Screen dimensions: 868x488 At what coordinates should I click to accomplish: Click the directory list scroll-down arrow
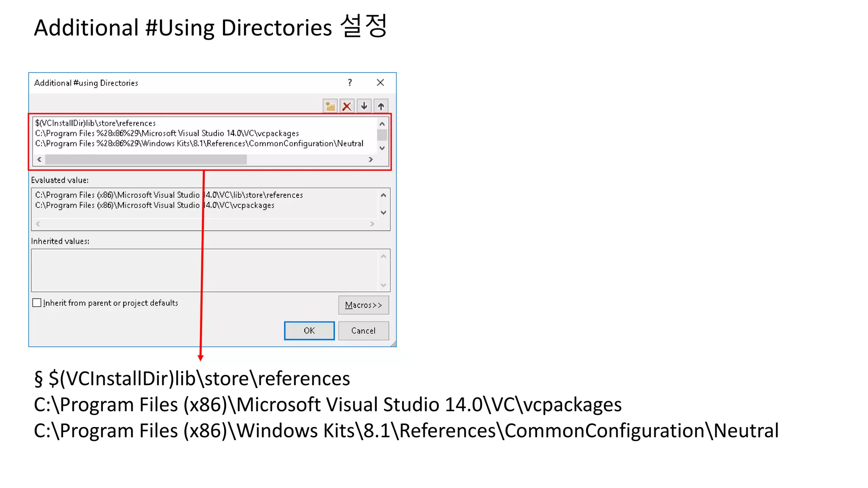click(x=382, y=148)
